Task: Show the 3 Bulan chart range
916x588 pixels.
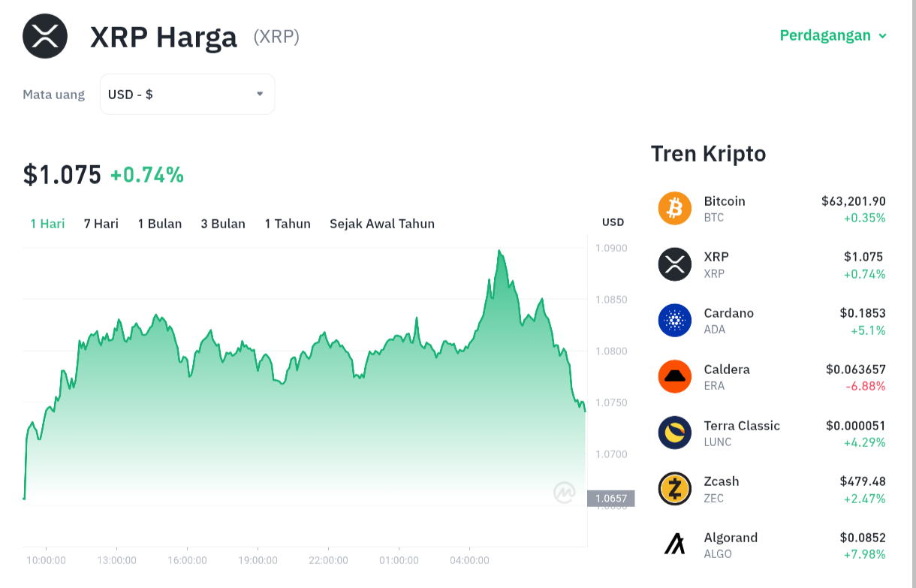Action: click(223, 224)
